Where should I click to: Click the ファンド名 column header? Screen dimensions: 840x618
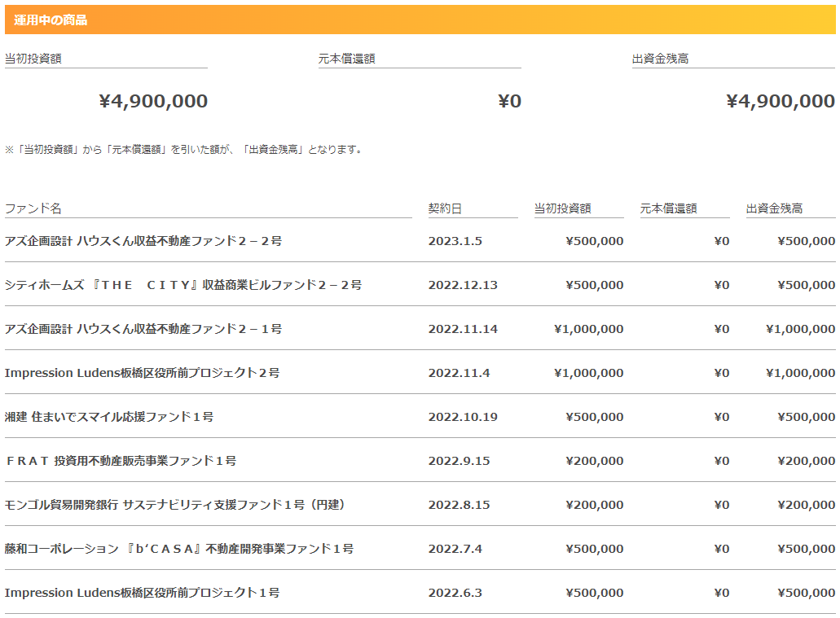[33, 208]
